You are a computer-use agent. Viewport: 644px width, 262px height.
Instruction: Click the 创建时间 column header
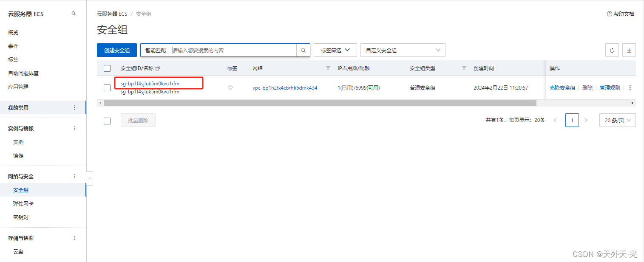click(484, 68)
